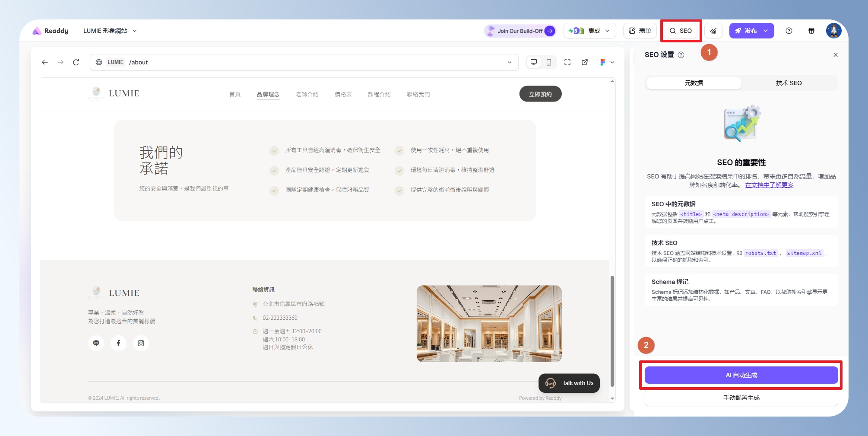868x436 pixels.
Task: Open the Instagram icon in footer
Action: 141,343
